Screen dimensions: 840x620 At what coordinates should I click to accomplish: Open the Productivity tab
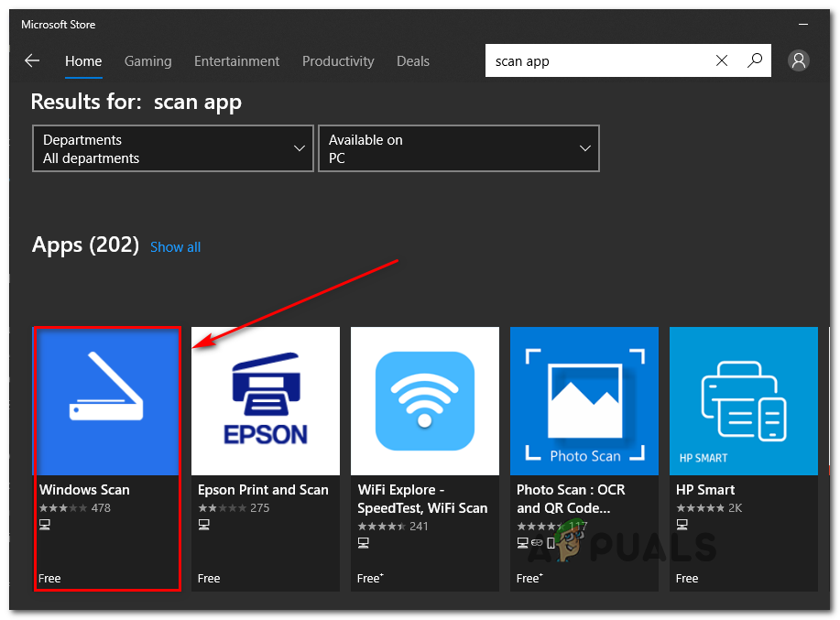pos(338,61)
